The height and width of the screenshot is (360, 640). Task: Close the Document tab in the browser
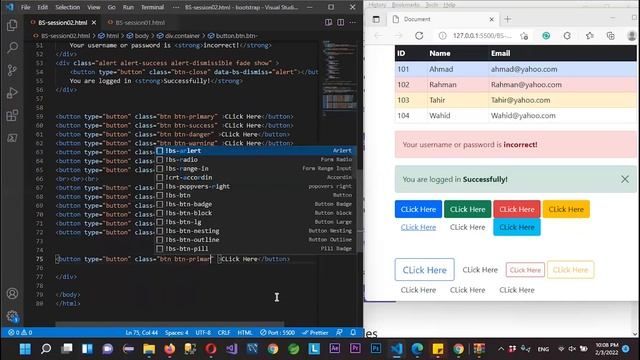tap(491, 19)
